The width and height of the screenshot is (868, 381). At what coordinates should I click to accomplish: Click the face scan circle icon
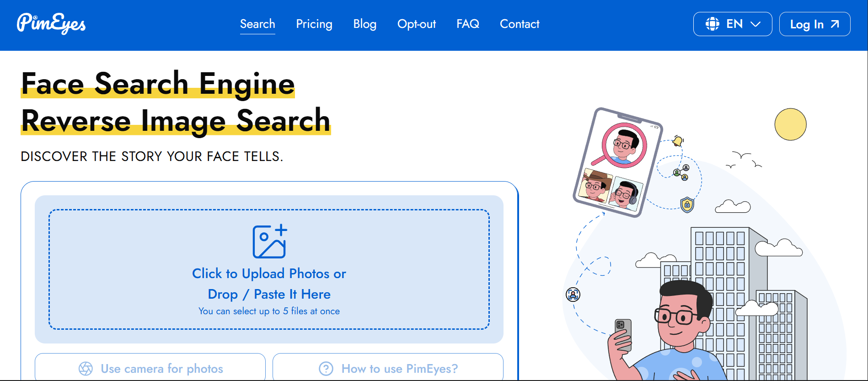pos(573,295)
